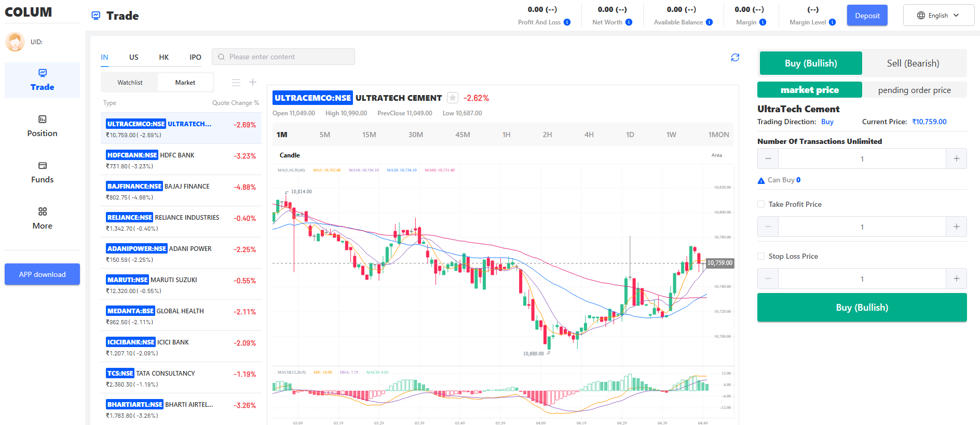The height and width of the screenshot is (425, 980).
Task: Click the Number Of Transactions quantity field
Action: [x=862, y=158]
